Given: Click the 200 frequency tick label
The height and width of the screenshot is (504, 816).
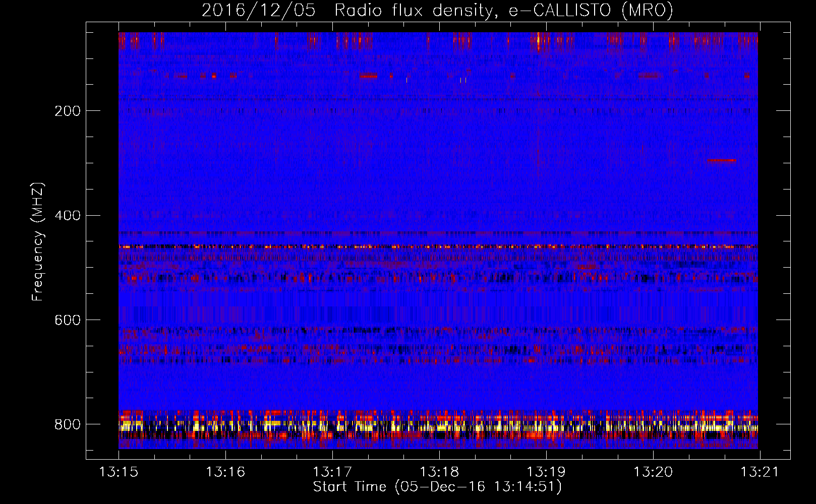Looking at the screenshot, I should click(68, 111).
